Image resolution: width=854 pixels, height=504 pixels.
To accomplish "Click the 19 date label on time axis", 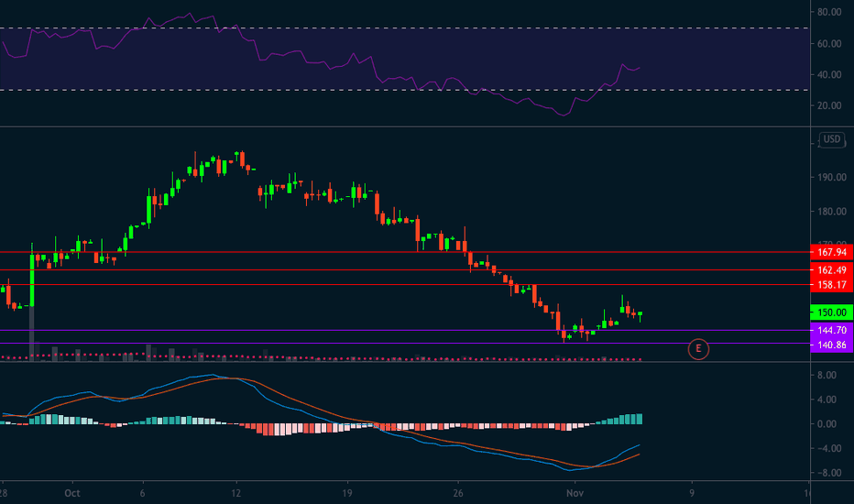I will tap(347, 493).
